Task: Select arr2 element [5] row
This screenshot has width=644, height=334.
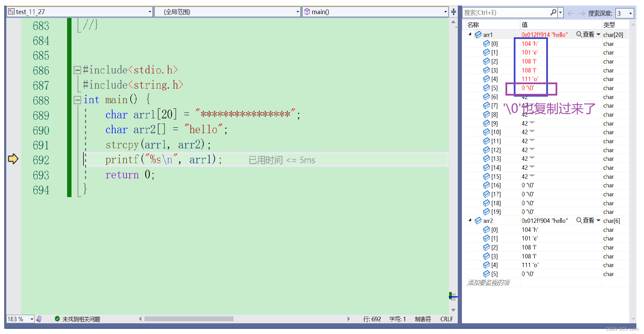Action: [547, 274]
